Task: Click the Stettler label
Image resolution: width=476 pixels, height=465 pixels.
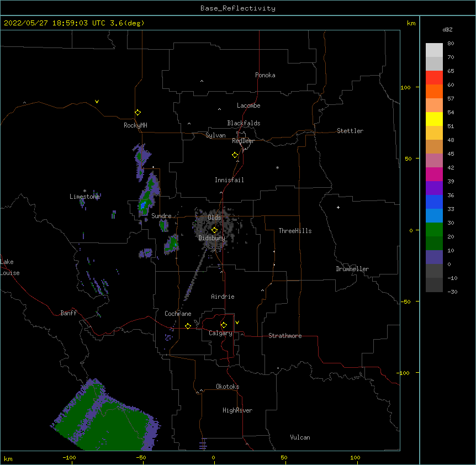Action: pos(350,131)
